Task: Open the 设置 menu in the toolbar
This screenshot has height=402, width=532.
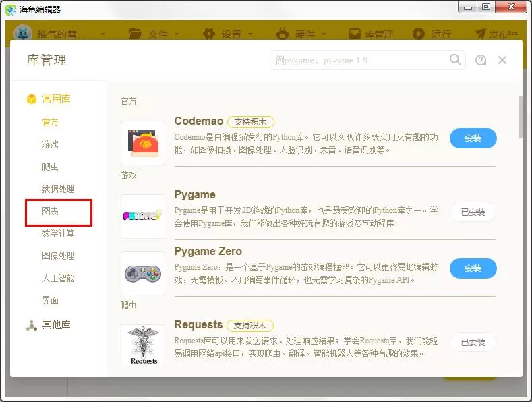Action: click(228, 34)
